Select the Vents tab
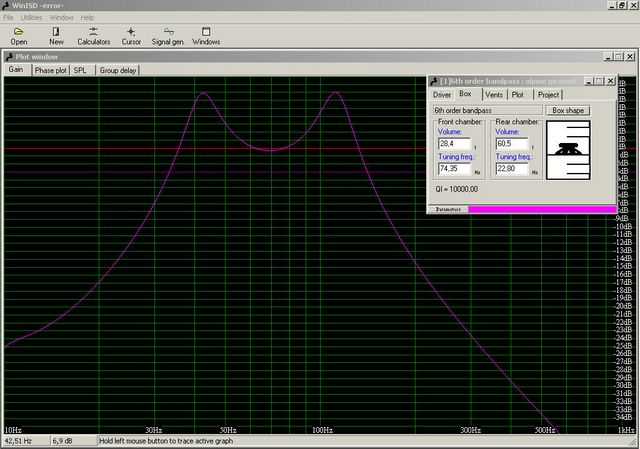Screen dimensions: 640x449 click(x=494, y=95)
